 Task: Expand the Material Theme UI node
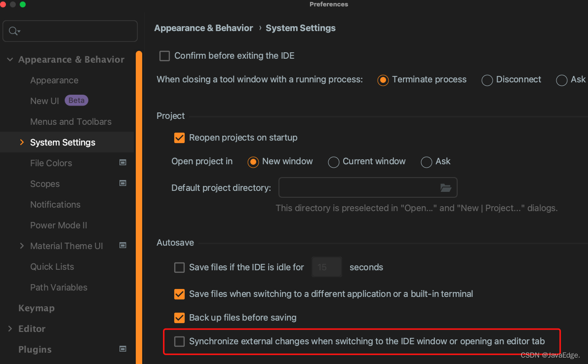[22, 246]
